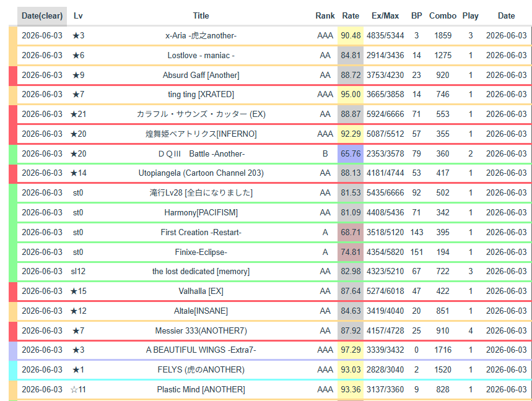Click the rate cell 74.81
This screenshot has width=532, height=401.
tap(351, 252)
